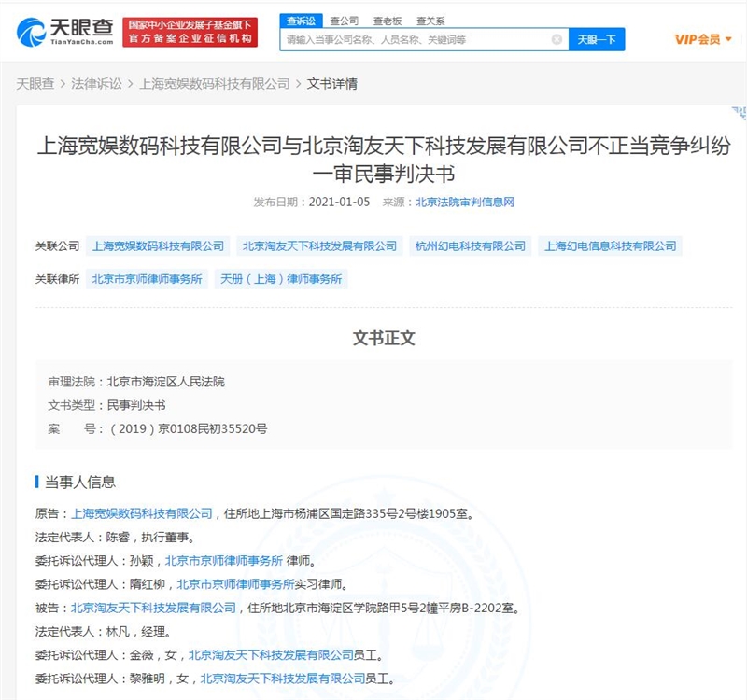
Task: Click the TianYanCha logo
Action: point(65,32)
